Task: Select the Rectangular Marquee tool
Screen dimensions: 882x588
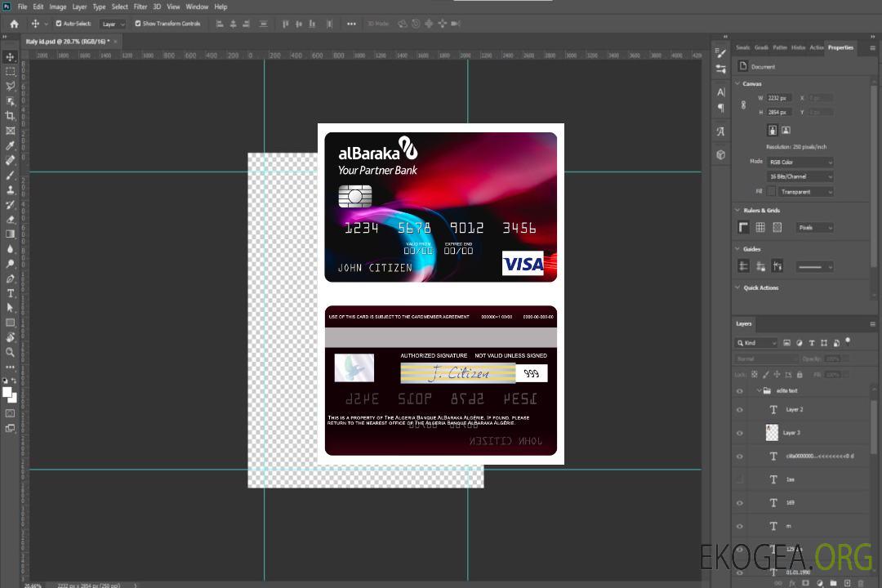Action: pyautogui.click(x=10, y=72)
